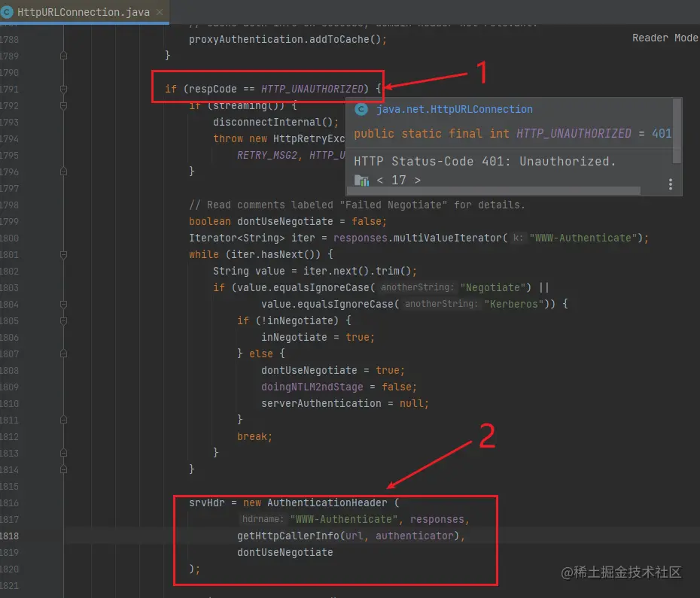Click the class icon on HttpURLConnection.java tab
This screenshot has height=598, width=700.
click(x=7, y=12)
